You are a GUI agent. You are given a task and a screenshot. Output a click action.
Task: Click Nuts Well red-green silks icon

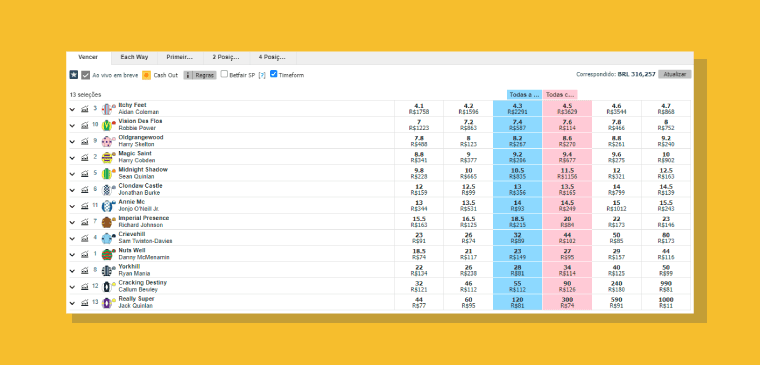click(x=107, y=254)
